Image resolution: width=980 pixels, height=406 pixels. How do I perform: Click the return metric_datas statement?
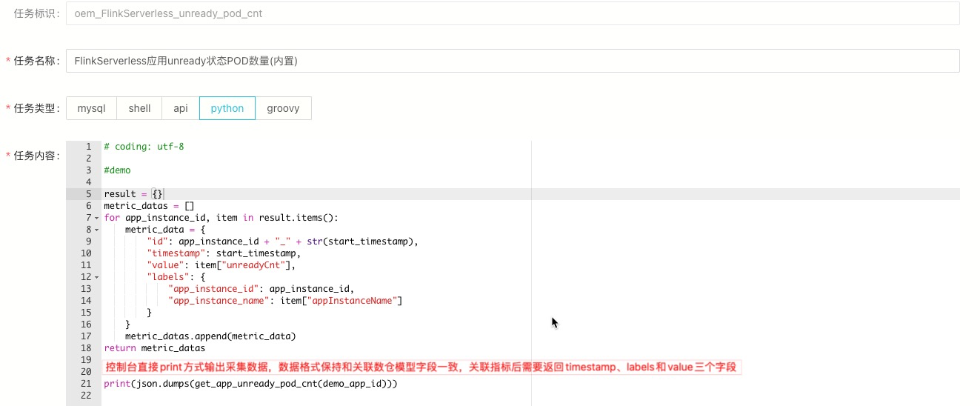click(x=154, y=348)
